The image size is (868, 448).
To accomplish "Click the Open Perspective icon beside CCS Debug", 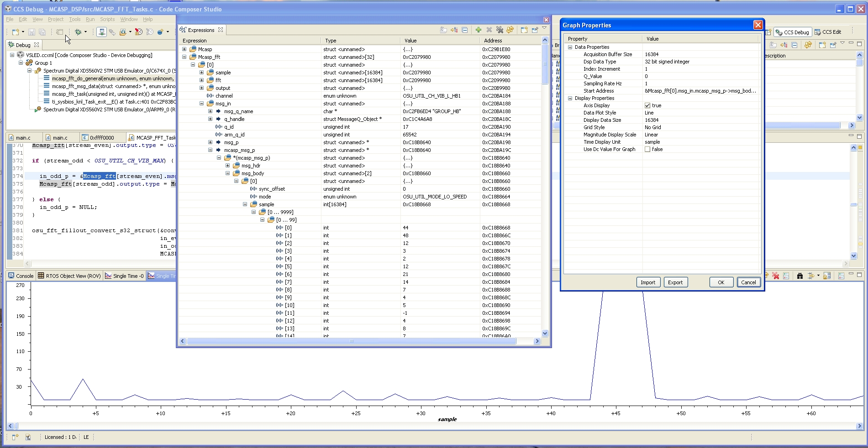I will [768, 32].
